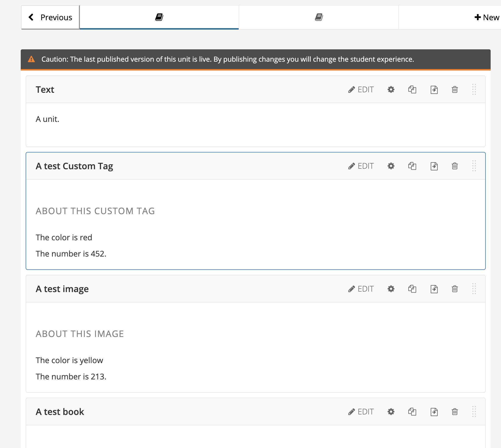Delete A test book component

pos(455,412)
